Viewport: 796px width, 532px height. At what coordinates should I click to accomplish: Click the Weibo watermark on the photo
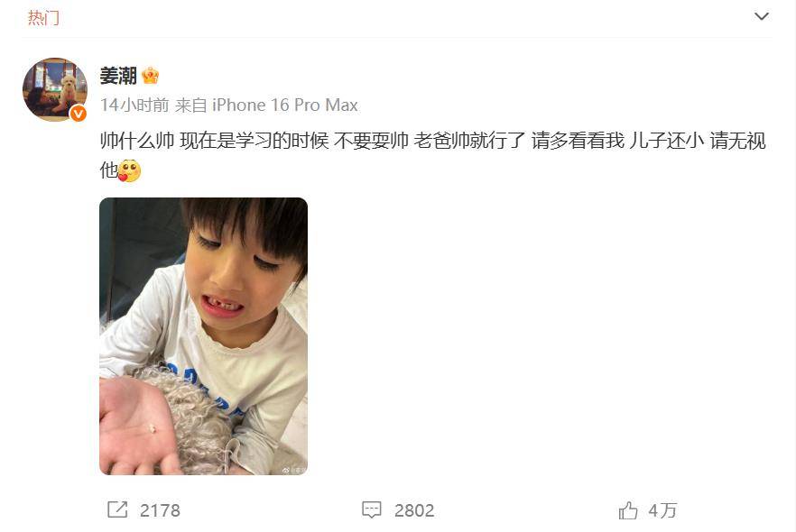[x=293, y=470]
